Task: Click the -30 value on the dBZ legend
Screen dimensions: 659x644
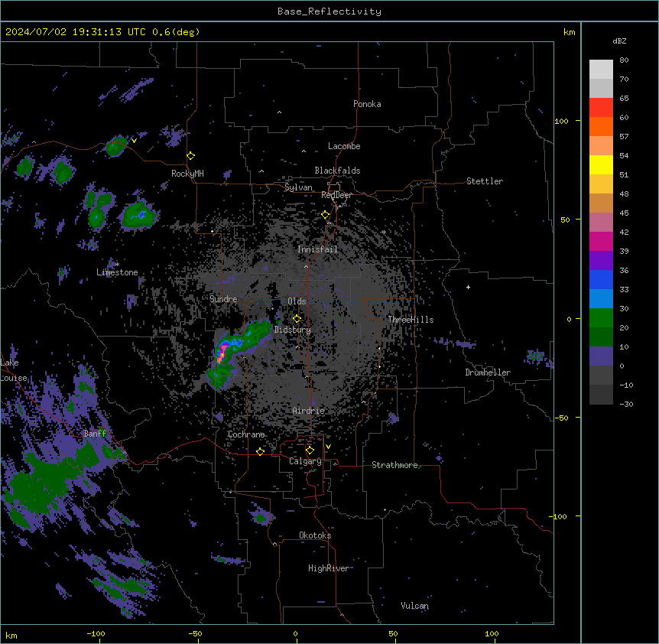Action: 626,405
